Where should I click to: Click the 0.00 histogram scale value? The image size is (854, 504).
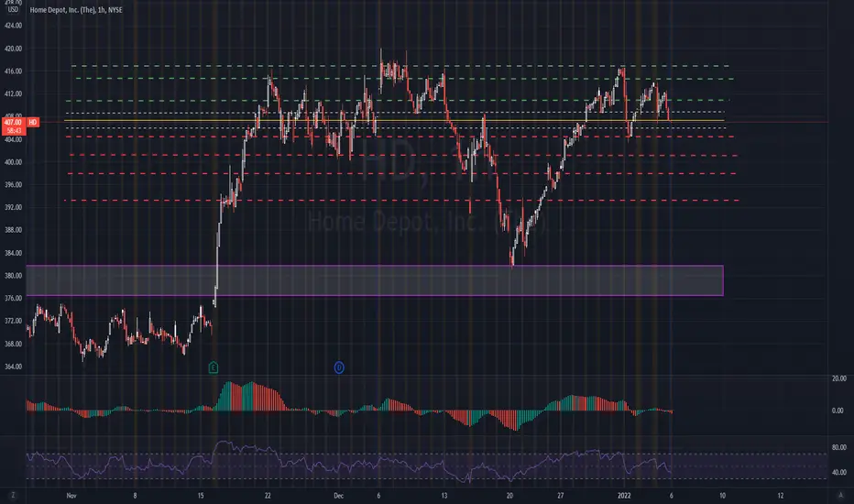point(838,411)
